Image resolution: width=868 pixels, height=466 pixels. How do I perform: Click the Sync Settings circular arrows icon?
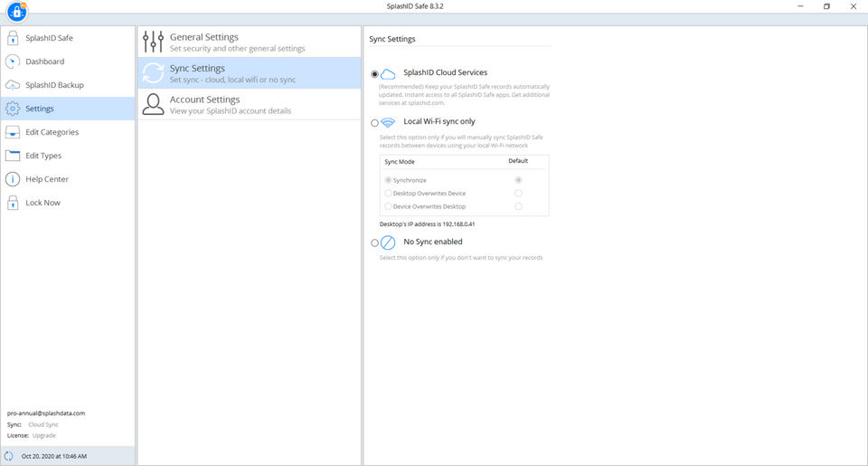coord(153,73)
